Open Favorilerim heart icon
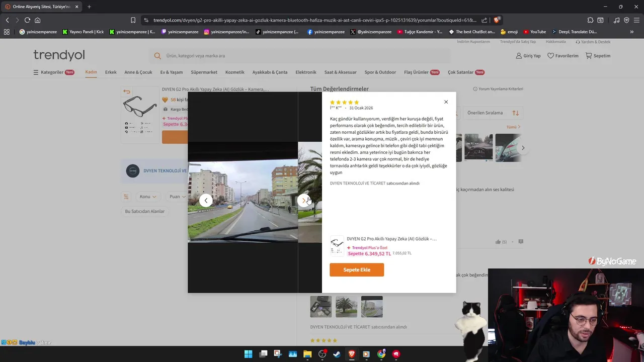Screen dimensions: 644x362 pos(562,56)
